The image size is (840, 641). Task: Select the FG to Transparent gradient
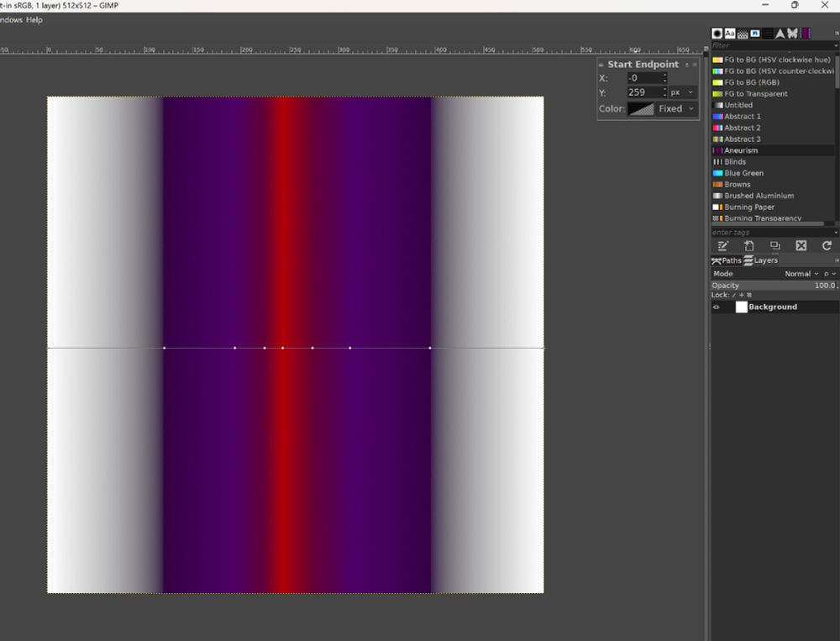(772, 94)
